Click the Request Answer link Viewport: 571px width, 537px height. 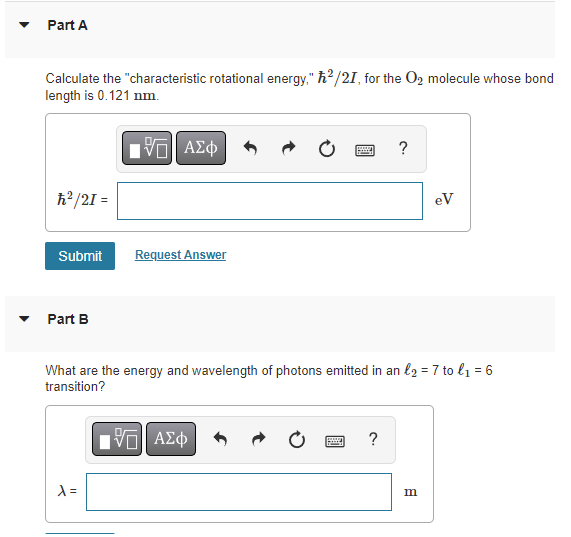(180, 254)
